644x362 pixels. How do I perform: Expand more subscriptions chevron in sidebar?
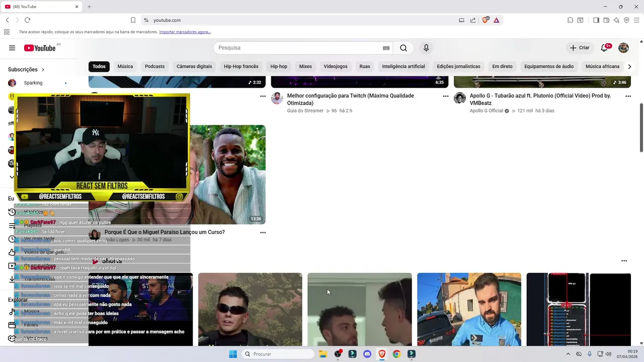click(x=12, y=177)
